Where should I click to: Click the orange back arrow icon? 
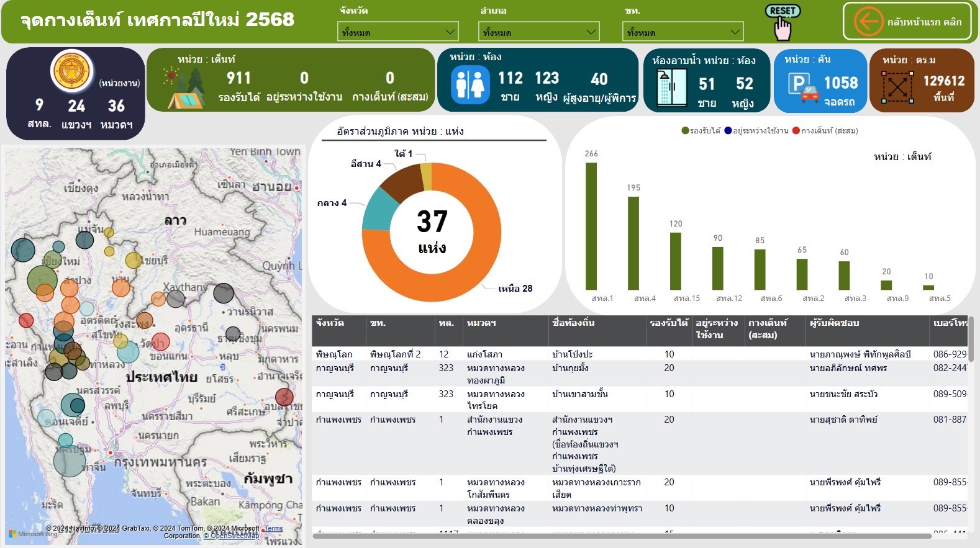pos(868,22)
